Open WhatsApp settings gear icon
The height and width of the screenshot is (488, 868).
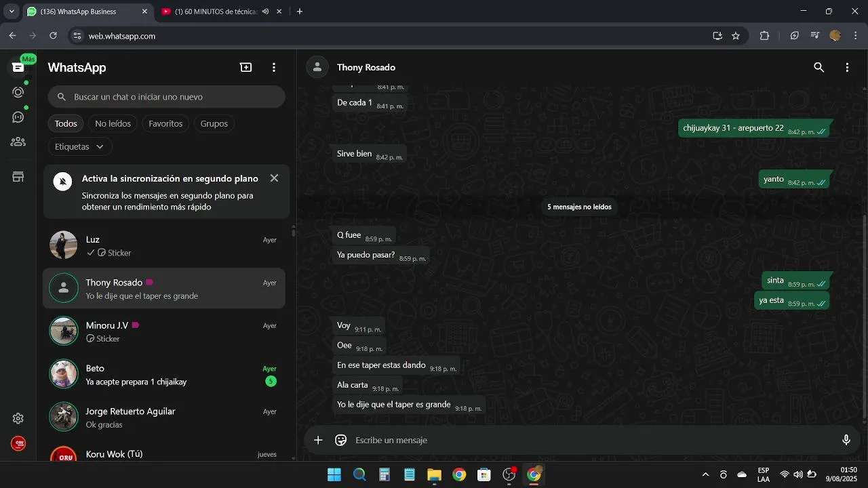click(x=18, y=419)
